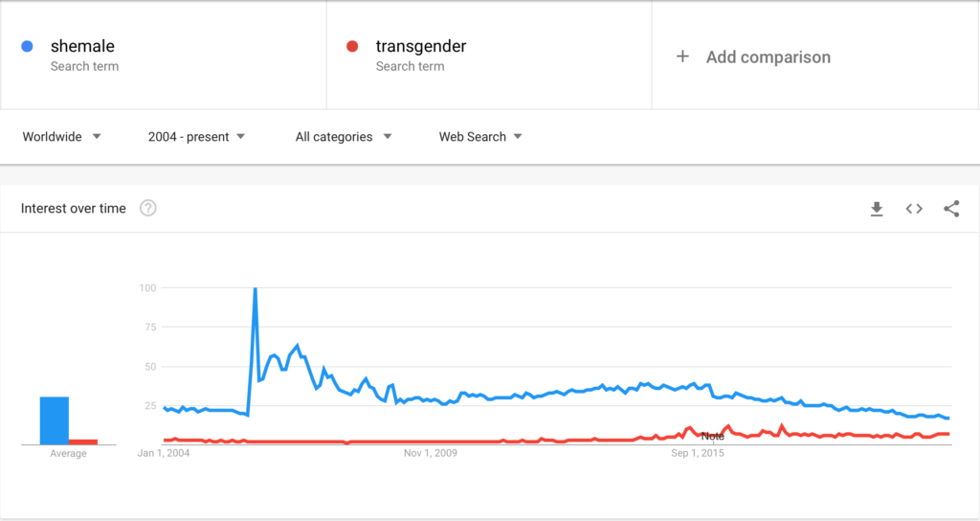Click the blue dot of first term
The width and height of the screenshot is (980, 521).
click(28, 46)
